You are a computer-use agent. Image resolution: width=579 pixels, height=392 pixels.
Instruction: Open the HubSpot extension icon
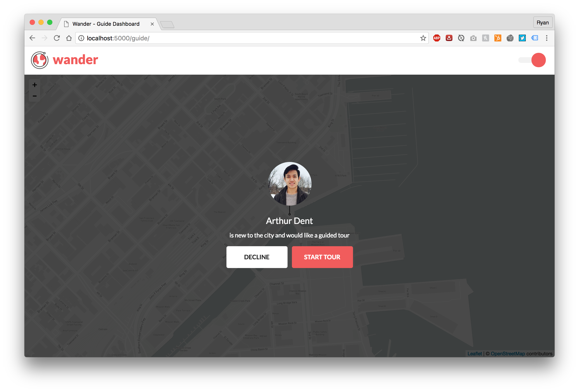click(x=498, y=38)
